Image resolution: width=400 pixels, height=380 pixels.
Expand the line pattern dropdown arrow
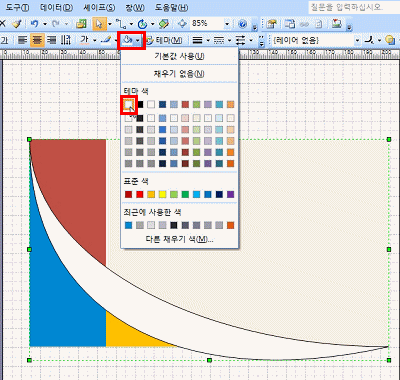[229, 41]
